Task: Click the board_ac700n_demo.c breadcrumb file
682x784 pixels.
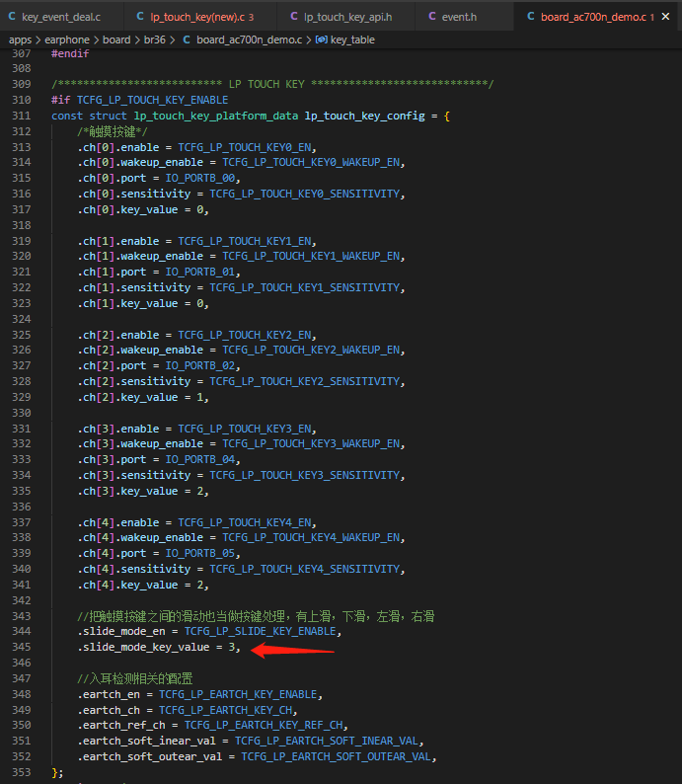Action: click(x=249, y=40)
